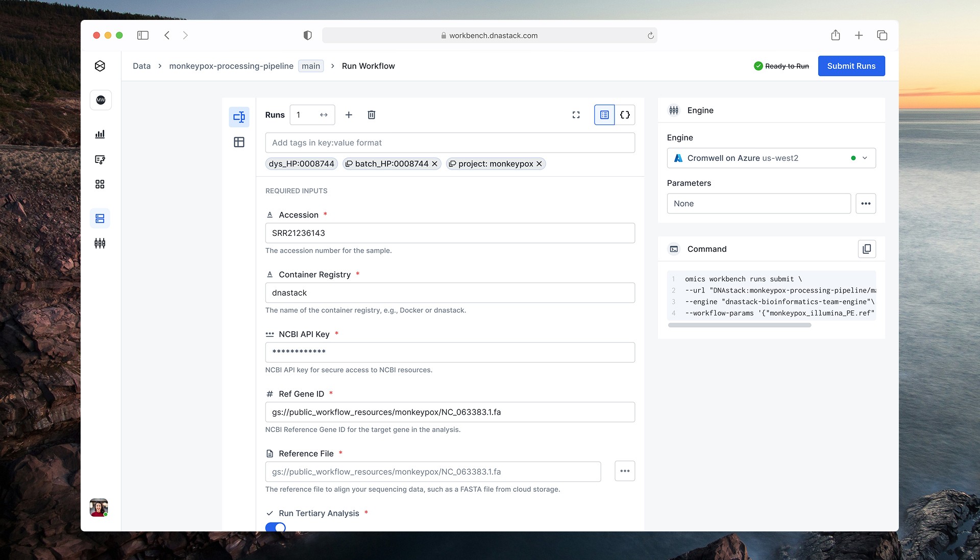Click the Submit Runs button
The height and width of the screenshot is (560, 980).
pos(851,66)
